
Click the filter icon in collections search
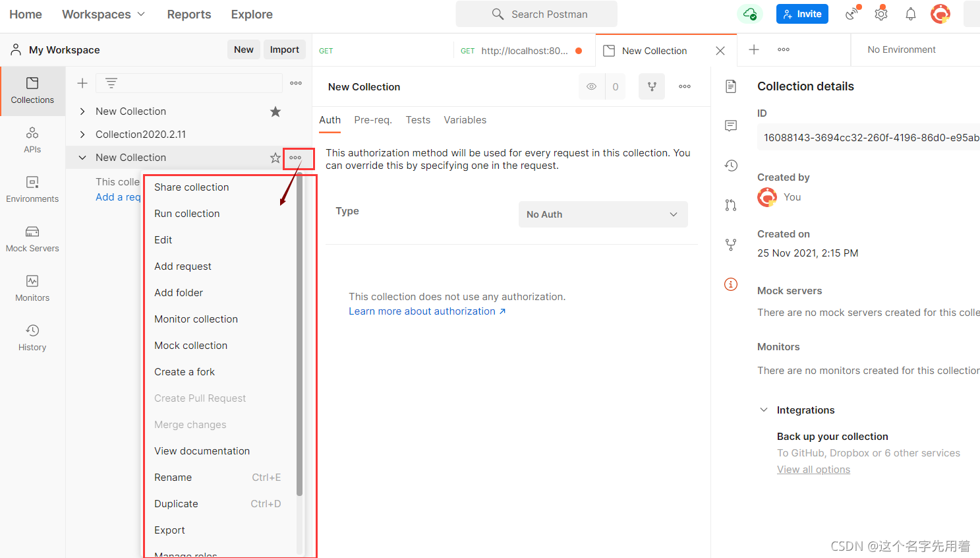[x=111, y=83]
